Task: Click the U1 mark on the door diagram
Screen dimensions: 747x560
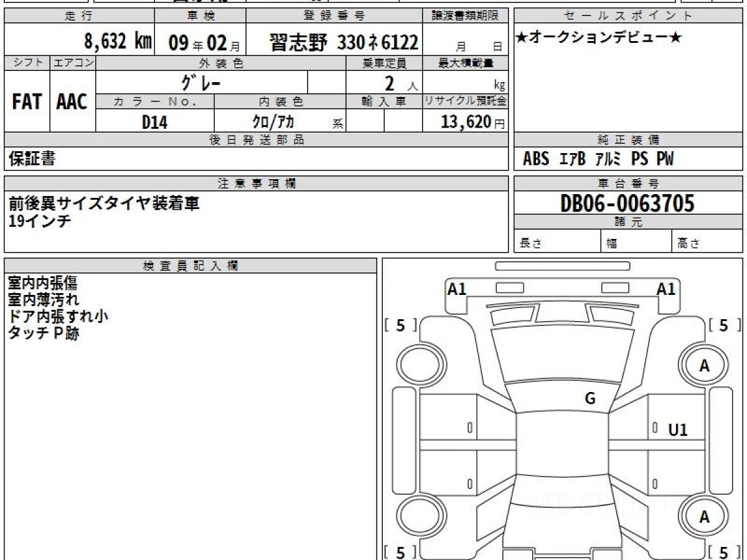Action: click(x=678, y=430)
